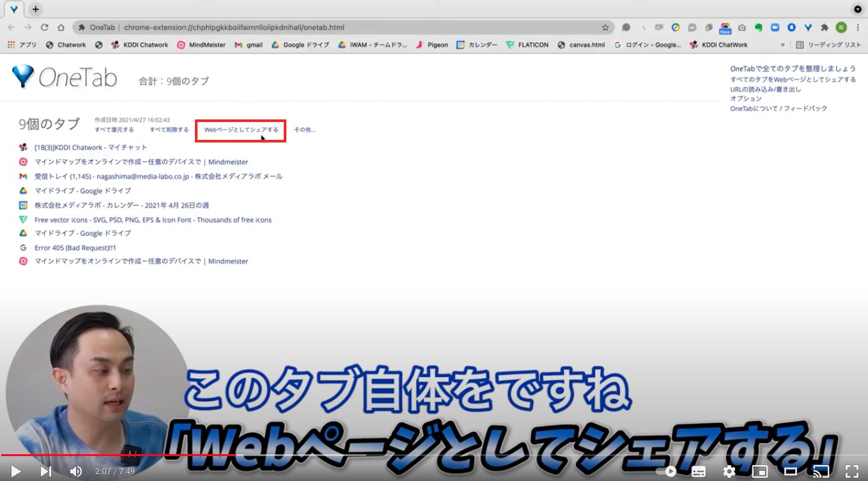Open the first Chatwork bookmark
The height and width of the screenshot is (481, 868).
tap(66, 45)
